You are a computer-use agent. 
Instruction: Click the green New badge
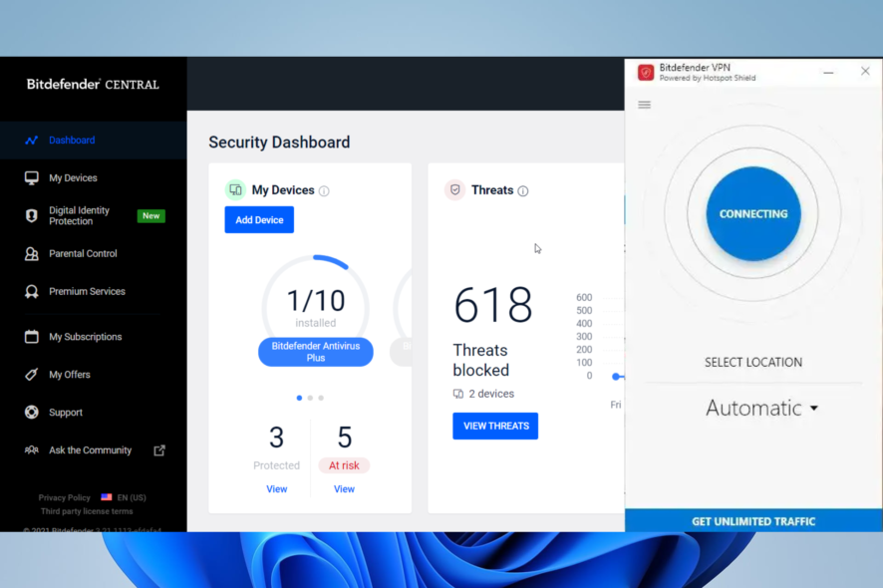(x=150, y=215)
